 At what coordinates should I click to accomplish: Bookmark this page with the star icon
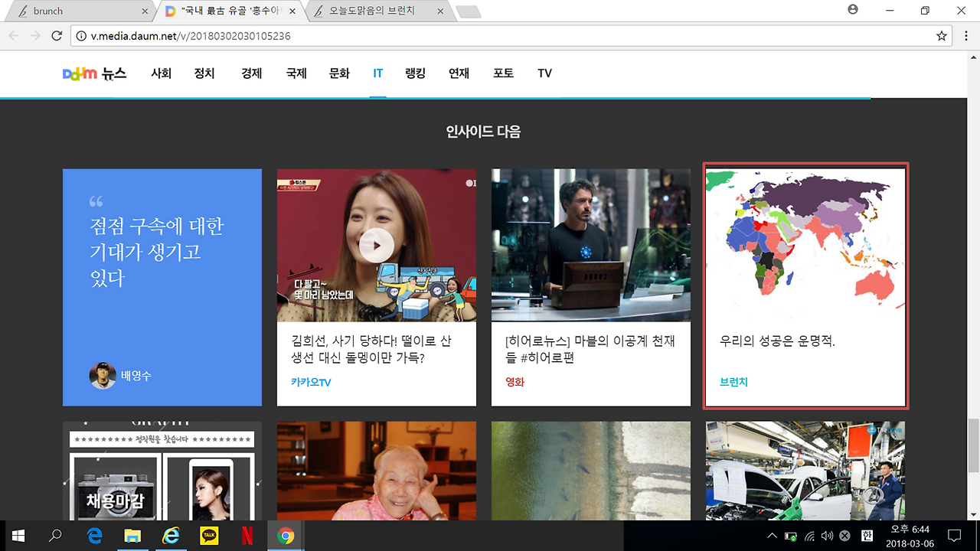pyautogui.click(x=942, y=36)
